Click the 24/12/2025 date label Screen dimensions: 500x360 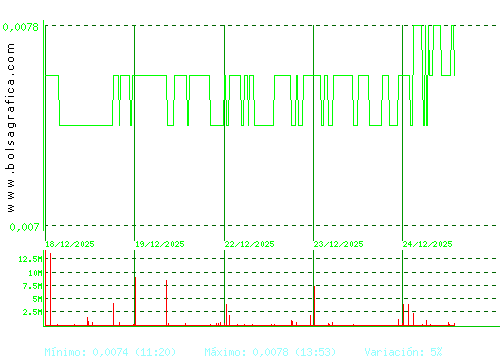click(x=428, y=244)
